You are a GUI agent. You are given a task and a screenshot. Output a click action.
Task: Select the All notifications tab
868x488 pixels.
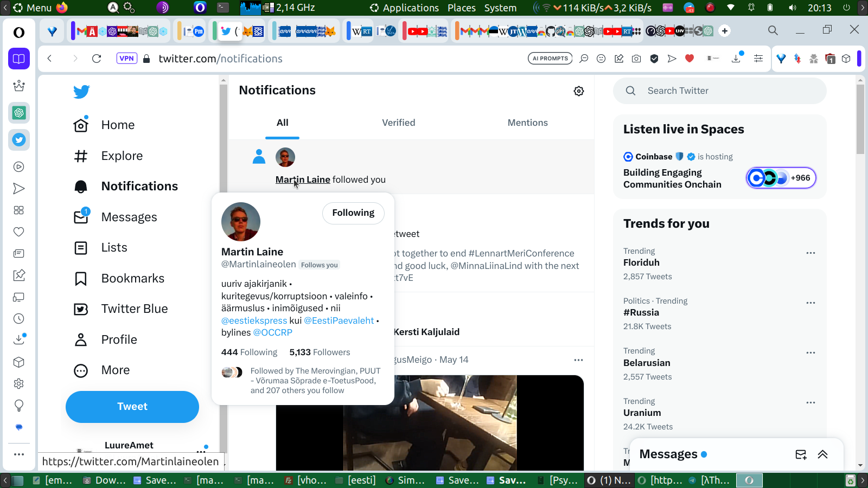coord(282,123)
